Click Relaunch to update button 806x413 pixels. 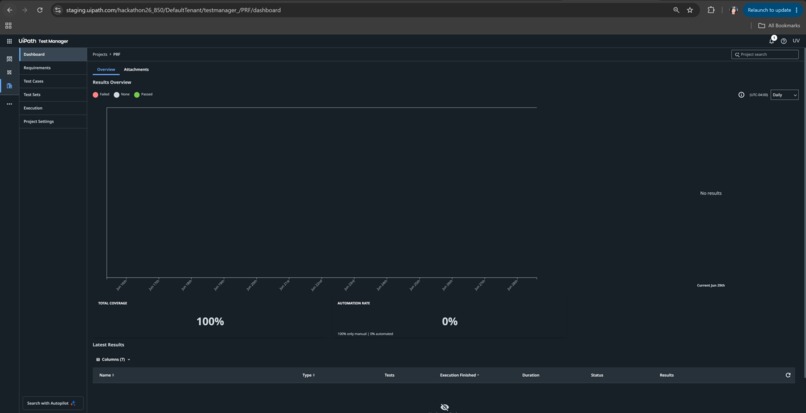click(x=773, y=10)
